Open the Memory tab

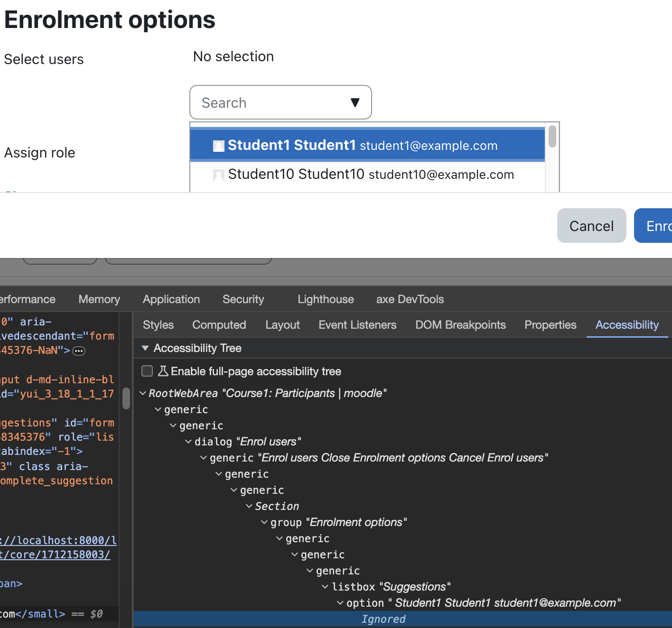click(99, 299)
